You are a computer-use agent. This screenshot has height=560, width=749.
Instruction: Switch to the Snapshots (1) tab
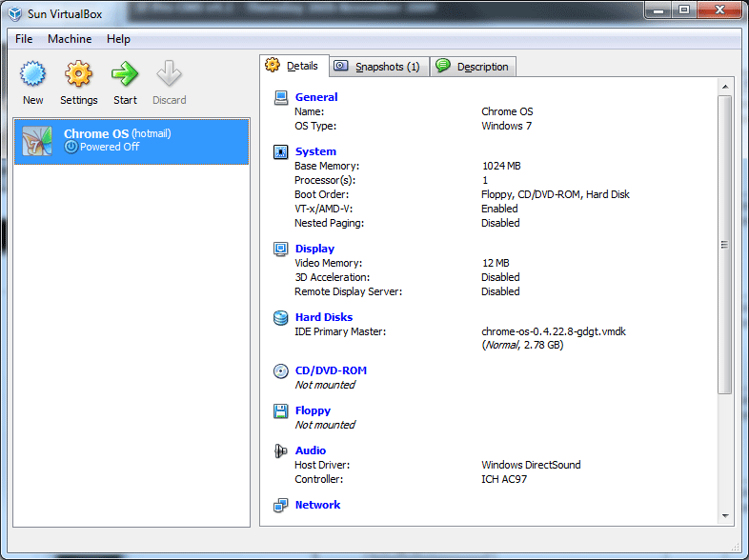tap(379, 67)
